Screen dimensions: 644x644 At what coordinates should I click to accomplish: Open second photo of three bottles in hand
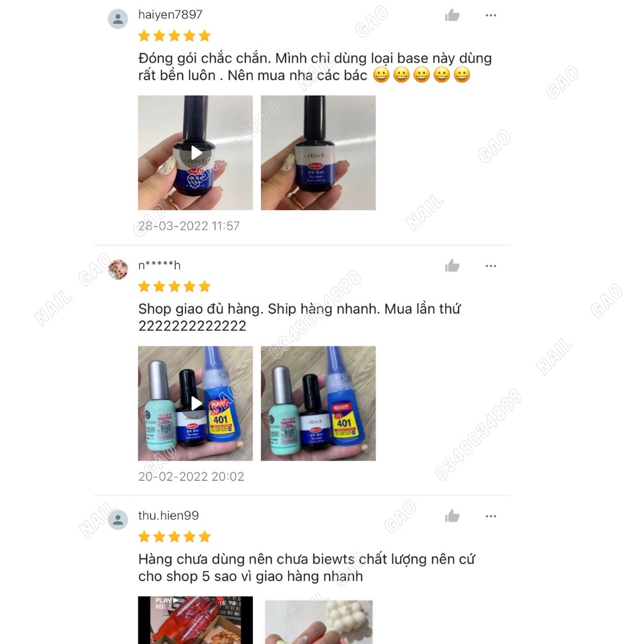tap(318, 403)
